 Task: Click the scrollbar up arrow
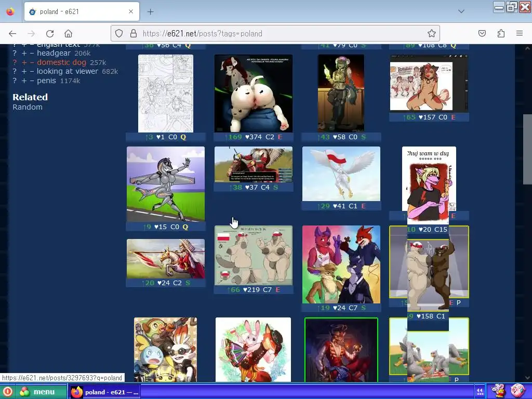coord(527,48)
